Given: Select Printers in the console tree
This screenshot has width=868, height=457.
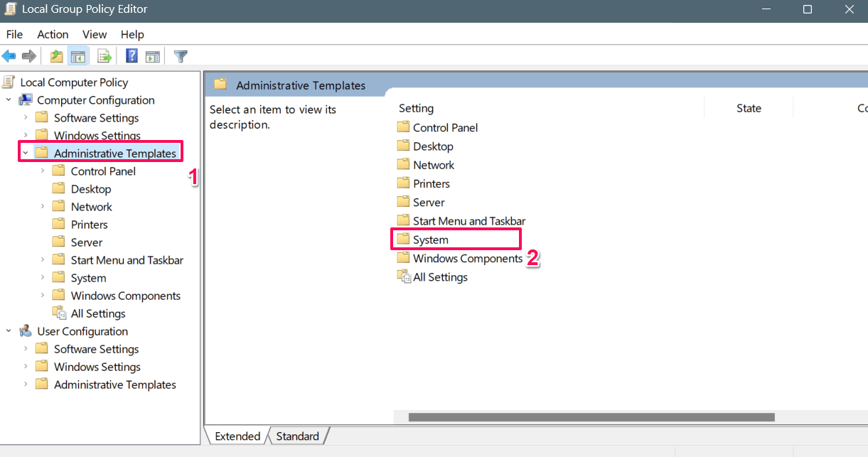Looking at the screenshot, I should (89, 224).
